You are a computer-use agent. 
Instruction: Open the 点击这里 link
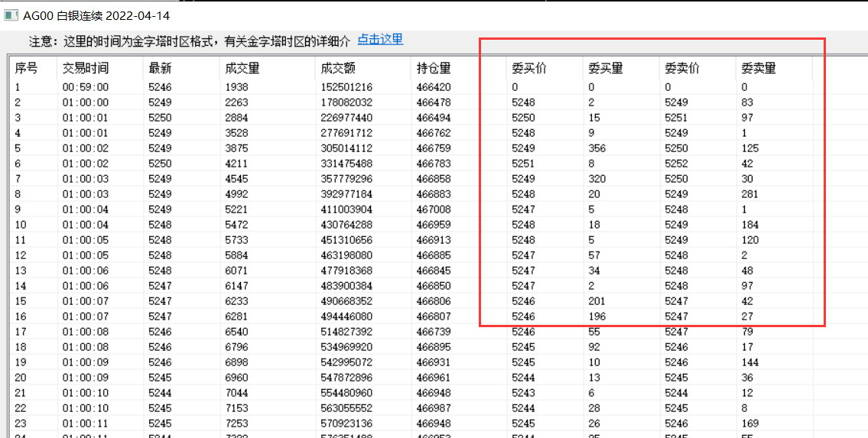[380, 39]
